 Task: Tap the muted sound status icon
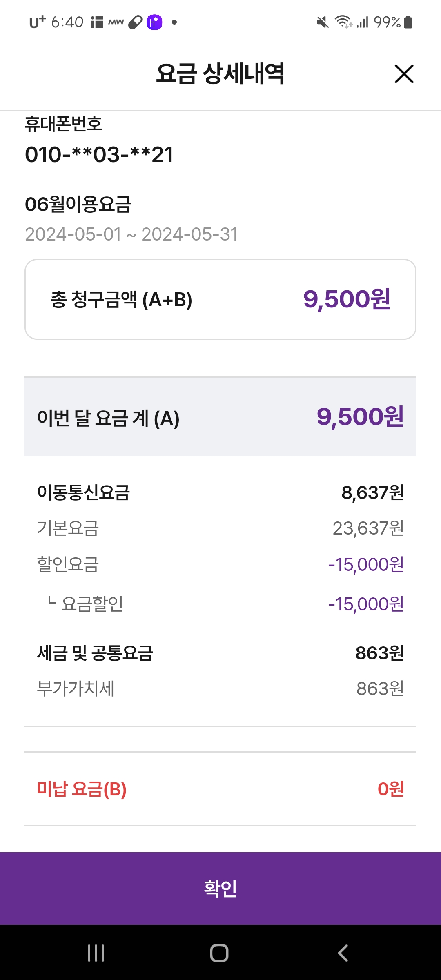click(323, 22)
